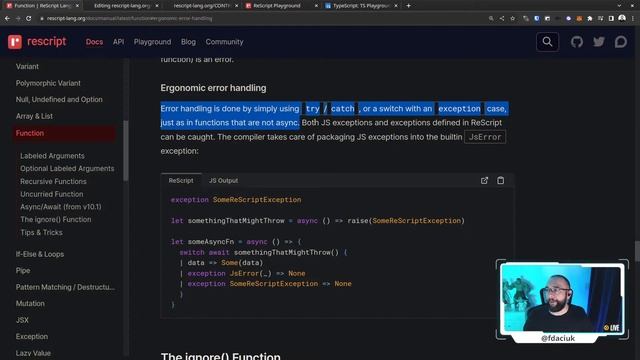Click the inline JsError code text
The image size is (640, 360).
pos(484,137)
